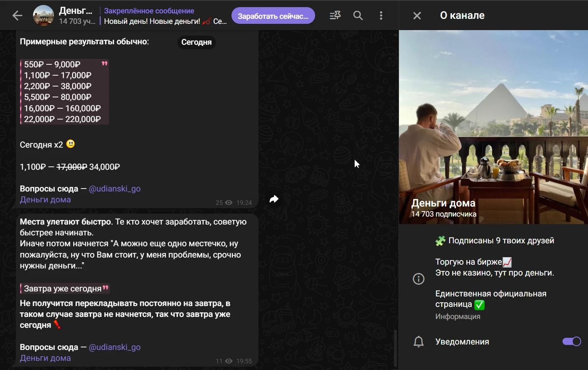Open the channel photo with pyramids
The height and width of the screenshot is (370, 588).
(493, 127)
